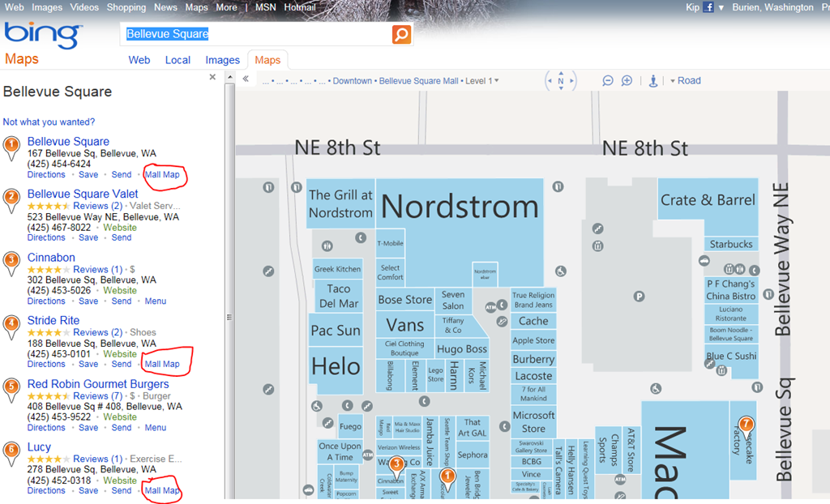
Task: Get Directions to Bellevue Square Valet
Action: click(x=46, y=237)
